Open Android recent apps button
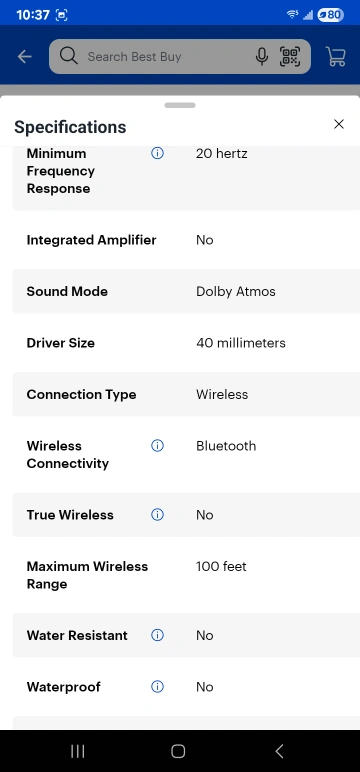 (78, 751)
